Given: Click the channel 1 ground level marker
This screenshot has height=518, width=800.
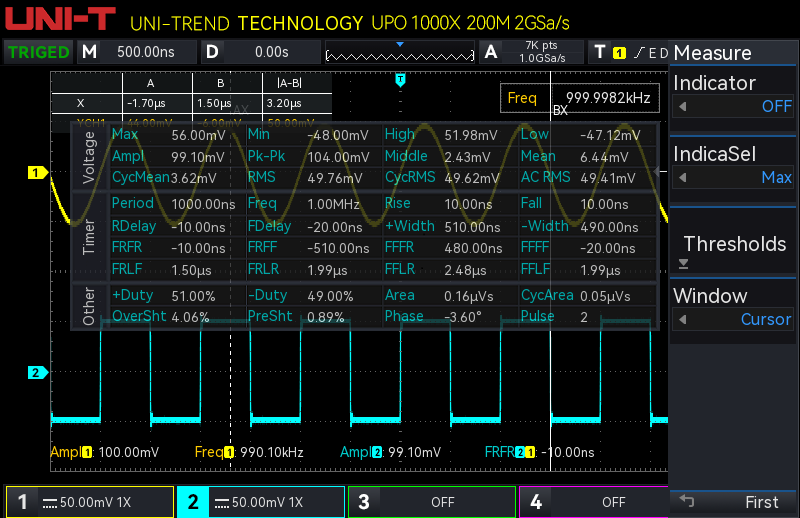Looking at the screenshot, I should click(37, 173).
